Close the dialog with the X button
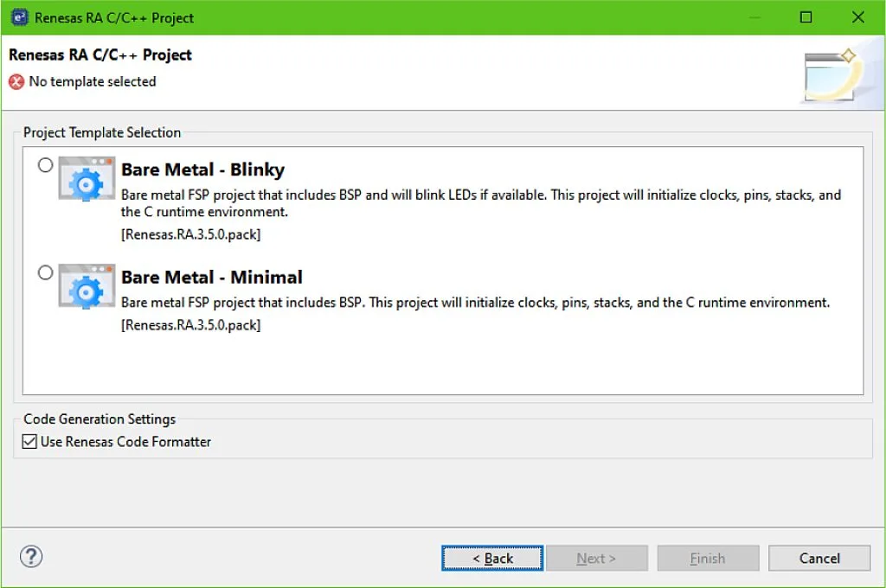 click(x=858, y=17)
